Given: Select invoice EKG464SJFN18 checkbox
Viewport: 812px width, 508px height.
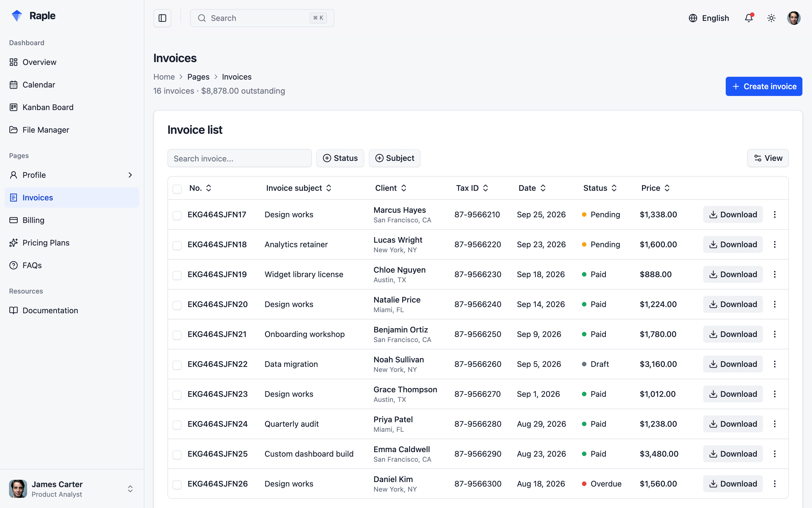Looking at the screenshot, I should (177, 245).
